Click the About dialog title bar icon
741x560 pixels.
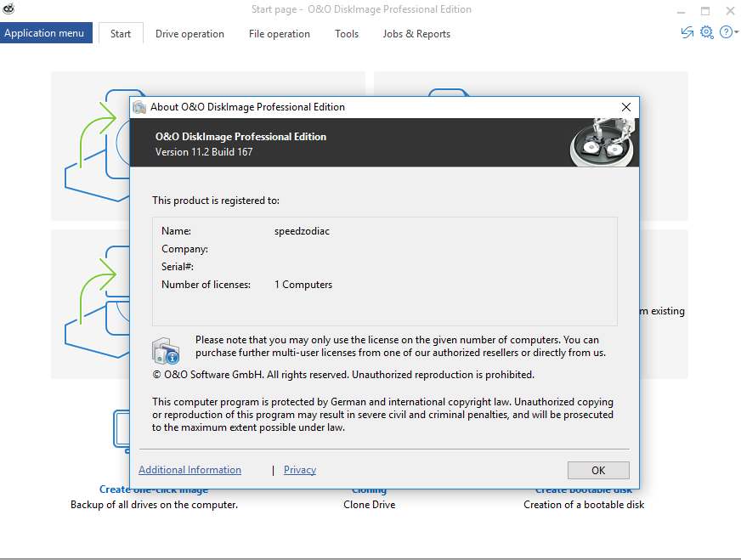[x=139, y=107]
